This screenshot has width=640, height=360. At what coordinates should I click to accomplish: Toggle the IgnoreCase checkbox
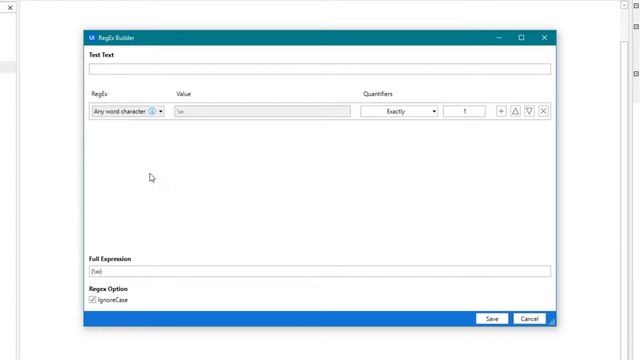pyautogui.click(x=92, y=300)
